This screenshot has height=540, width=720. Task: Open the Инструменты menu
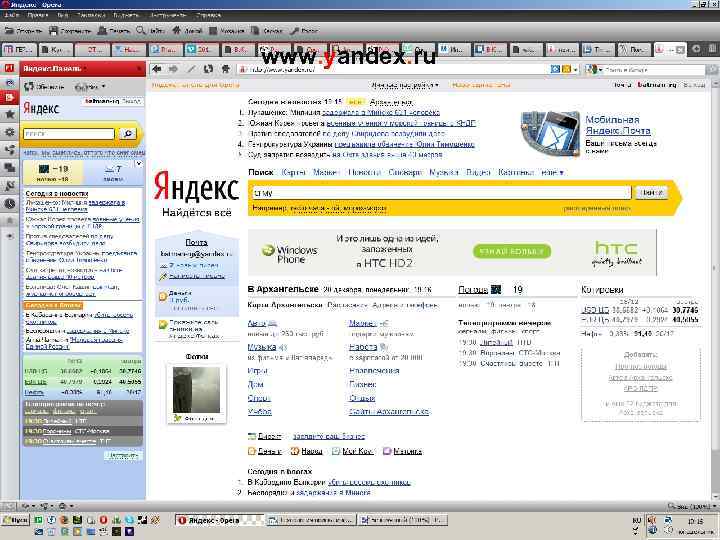[x=168, y=15]
